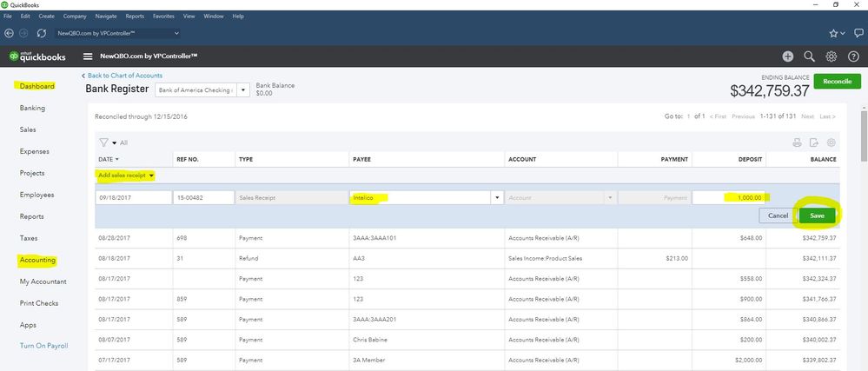Click the PAYEE column header
Screen dimensions: 868x371
click(x=361, y=160)
